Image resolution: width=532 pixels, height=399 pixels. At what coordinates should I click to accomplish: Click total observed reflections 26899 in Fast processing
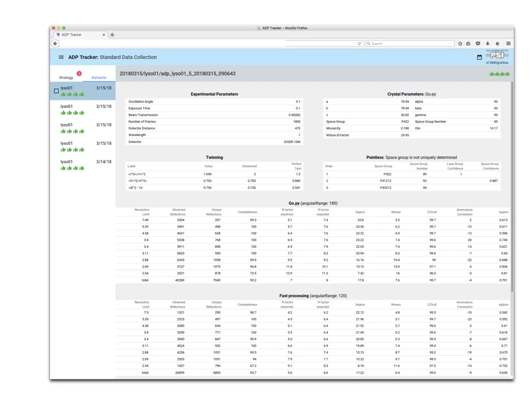[x=179, y=373]
